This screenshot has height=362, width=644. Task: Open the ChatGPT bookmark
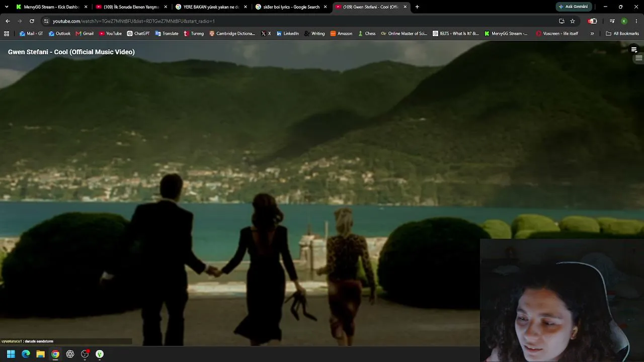pyautogui.click(x=138, y=34)
